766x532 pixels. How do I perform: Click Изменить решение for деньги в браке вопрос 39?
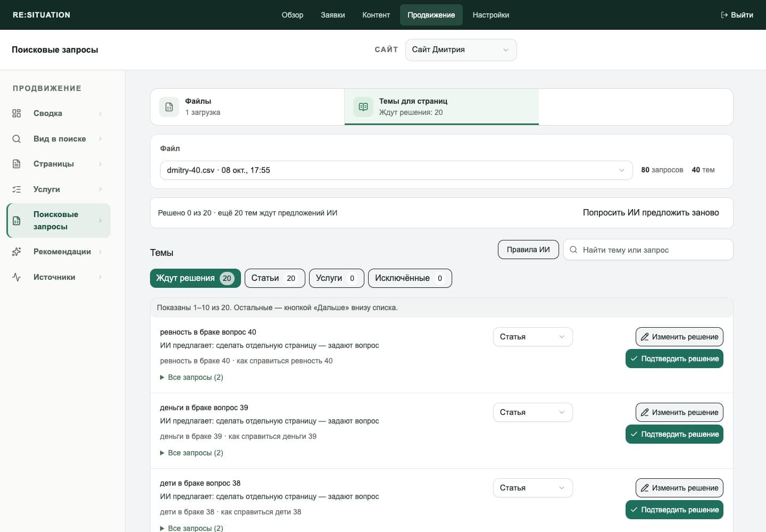679,412
